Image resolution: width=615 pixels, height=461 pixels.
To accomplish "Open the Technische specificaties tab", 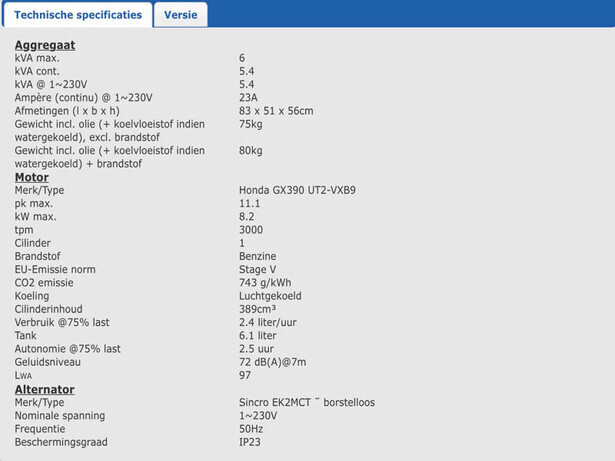I will coord(78,16).
